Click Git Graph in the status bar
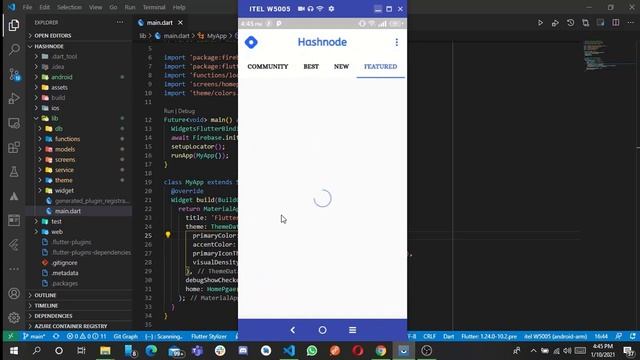This screenshot has width=640, height=360. 125,336
